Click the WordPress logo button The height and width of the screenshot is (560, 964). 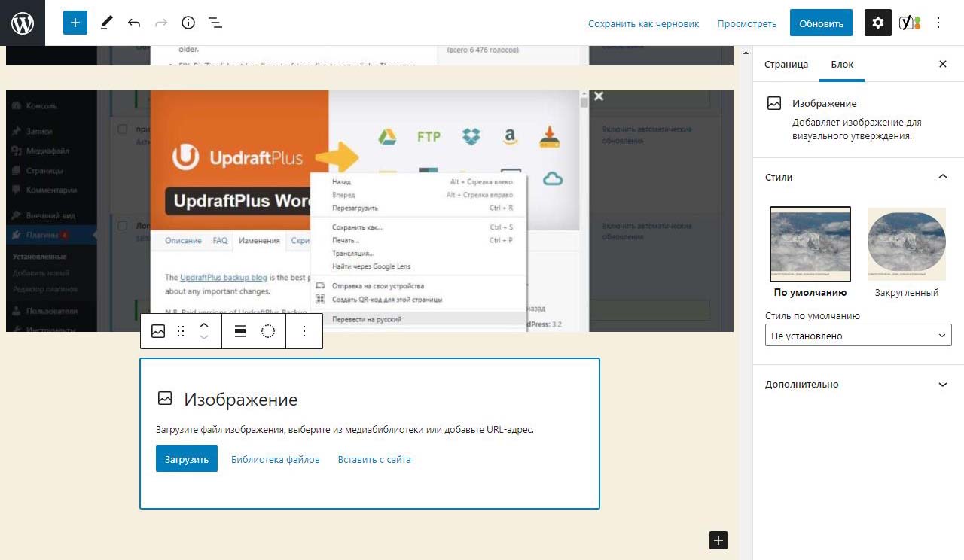pos(23,23)
